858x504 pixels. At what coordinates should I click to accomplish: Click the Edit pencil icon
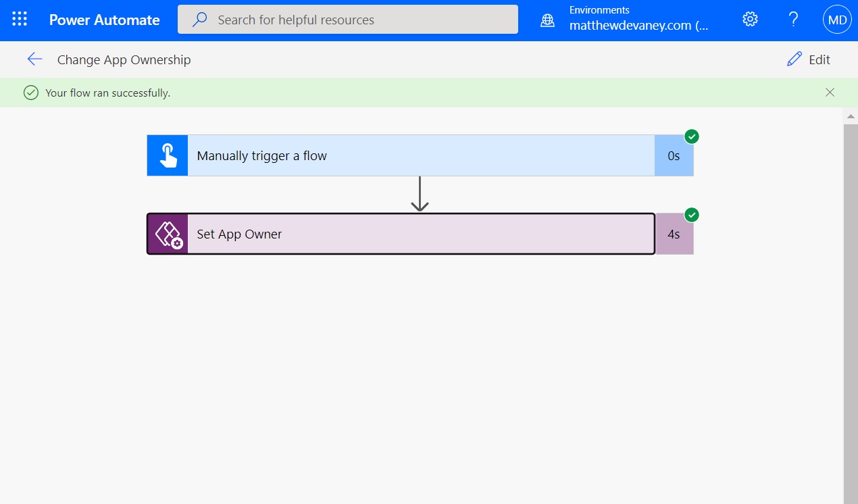[x=794, y=59]
